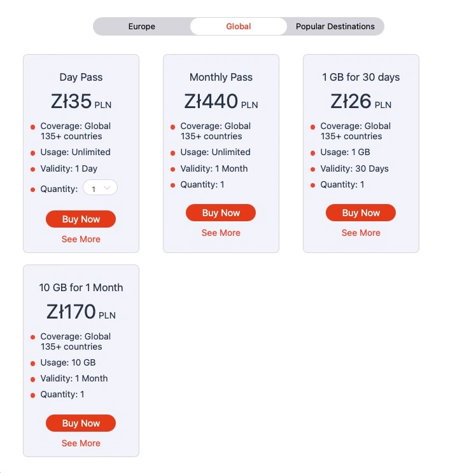Click the Zł440 PLN price
Screen dimensions: 476x473
pos(221,101)
